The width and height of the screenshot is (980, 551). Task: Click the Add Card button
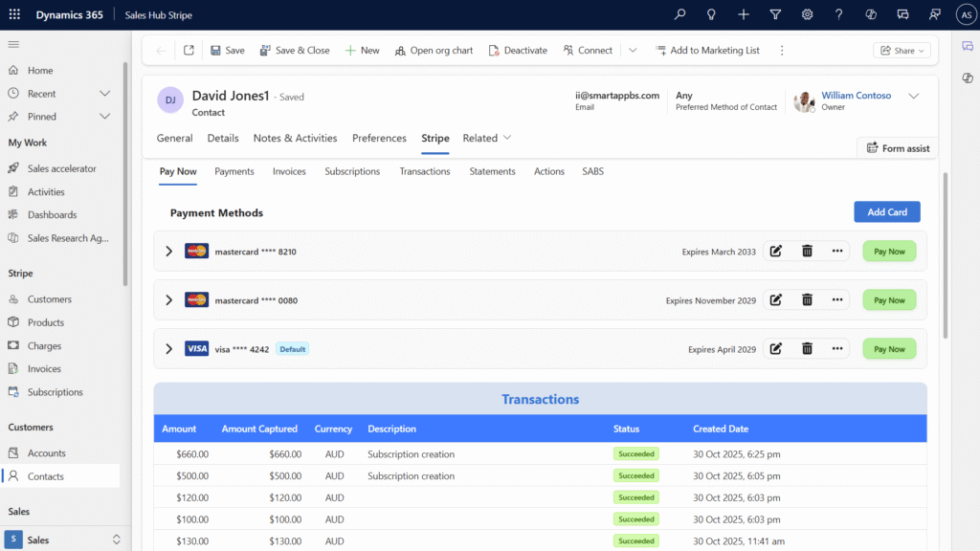[886, 211]
